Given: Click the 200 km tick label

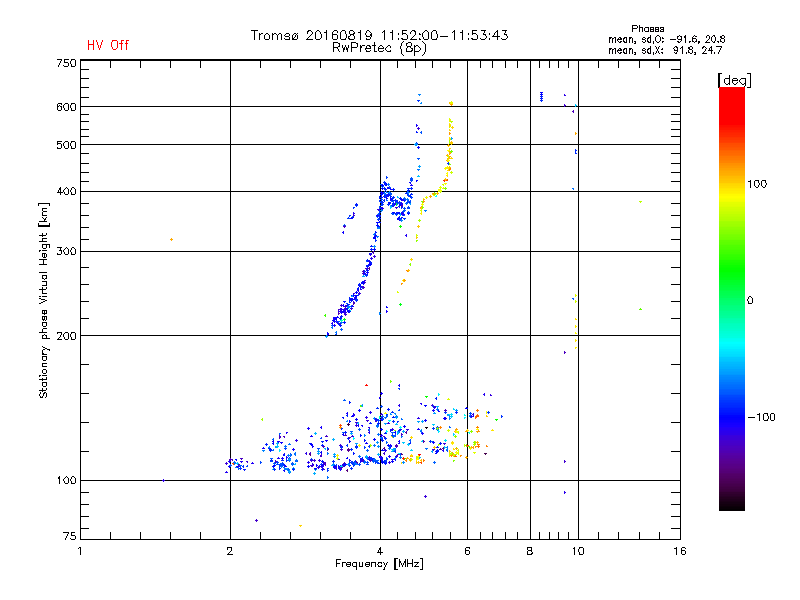Looking at the screenshot, I should click(x=66, y=336).
